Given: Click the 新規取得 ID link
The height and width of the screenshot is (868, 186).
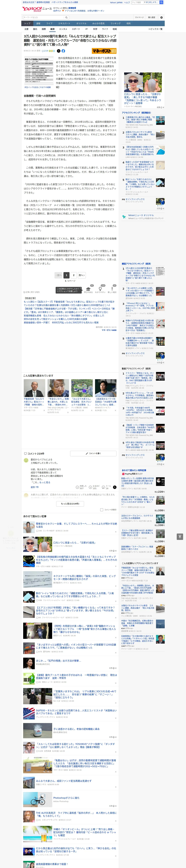Looking at the screenshot, I should coord(72,8).
